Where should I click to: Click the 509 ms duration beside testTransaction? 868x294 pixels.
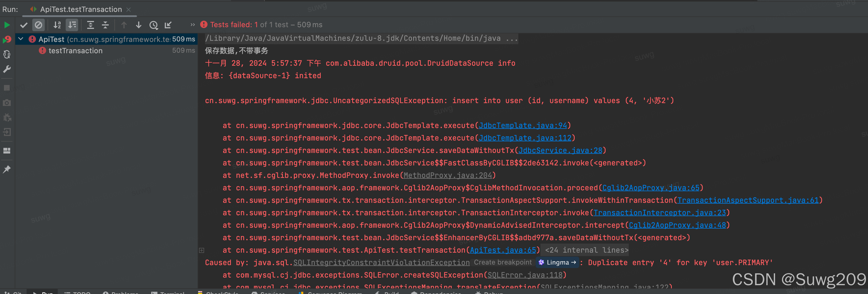[183, 51]
